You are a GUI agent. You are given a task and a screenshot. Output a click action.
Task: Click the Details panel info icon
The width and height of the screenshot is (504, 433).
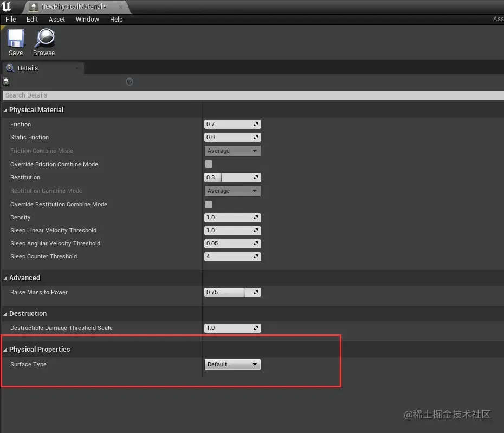10,68
